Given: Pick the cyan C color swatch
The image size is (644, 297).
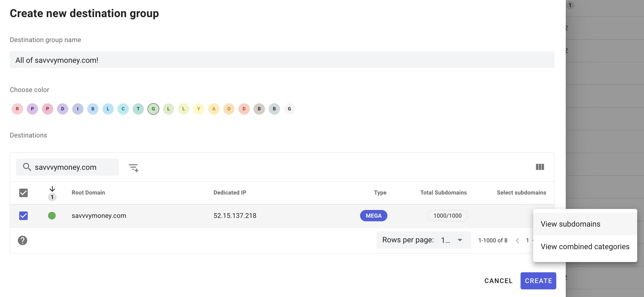Looking at the screenshot, I should [123, 109].
